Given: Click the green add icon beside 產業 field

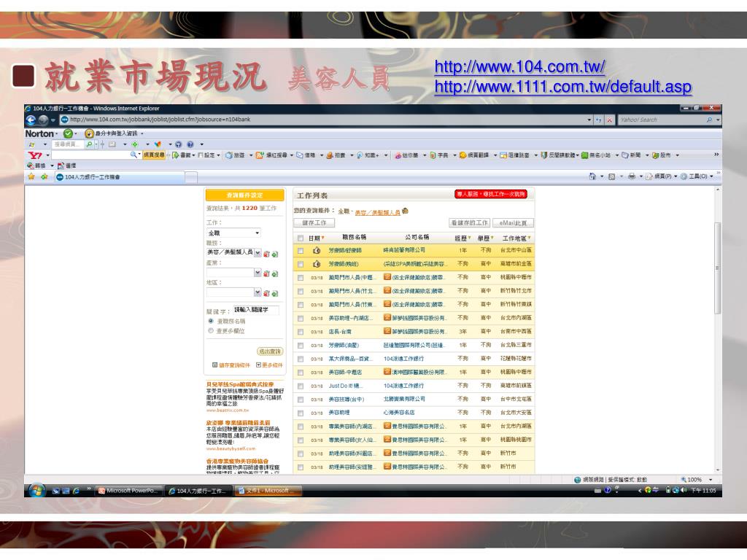Looking at the screenshot, I should 275,274.
